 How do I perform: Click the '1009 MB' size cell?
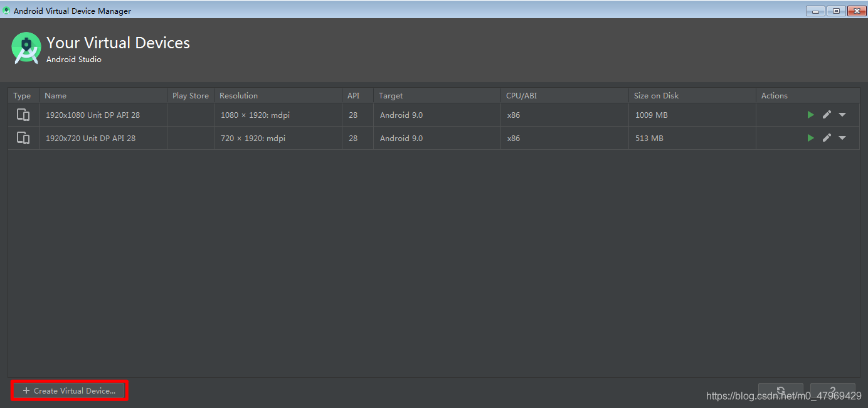pos(692,115)
